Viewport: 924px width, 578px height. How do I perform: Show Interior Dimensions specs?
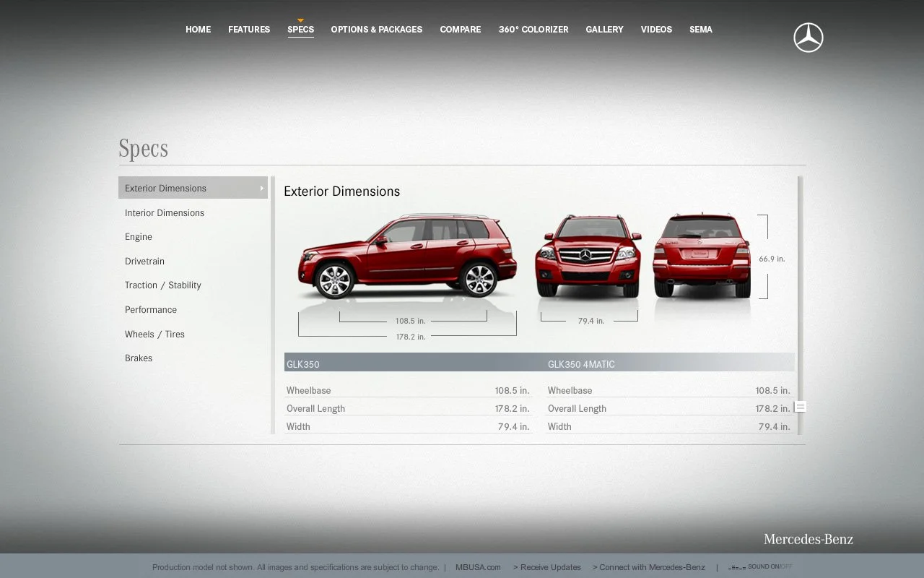coord(165,213)
